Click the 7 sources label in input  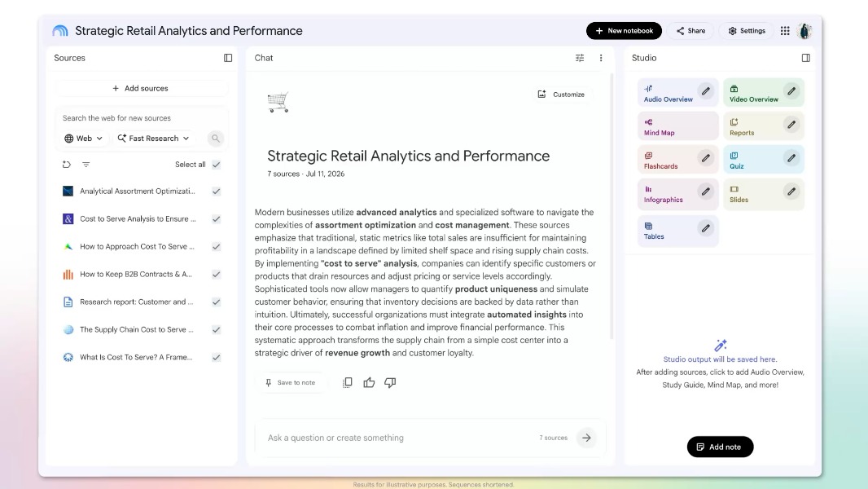pyautogui.click(x=554, y=438)
